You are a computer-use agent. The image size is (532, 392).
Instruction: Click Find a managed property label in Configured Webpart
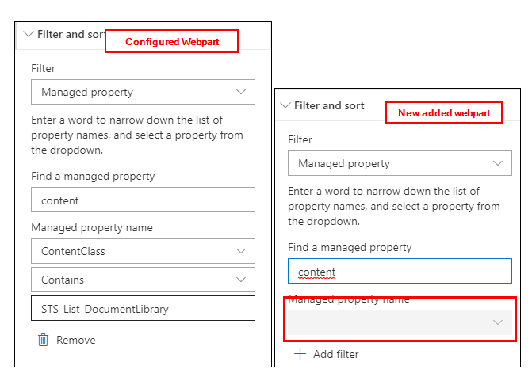pyautogui.click(x=93, y=176)
